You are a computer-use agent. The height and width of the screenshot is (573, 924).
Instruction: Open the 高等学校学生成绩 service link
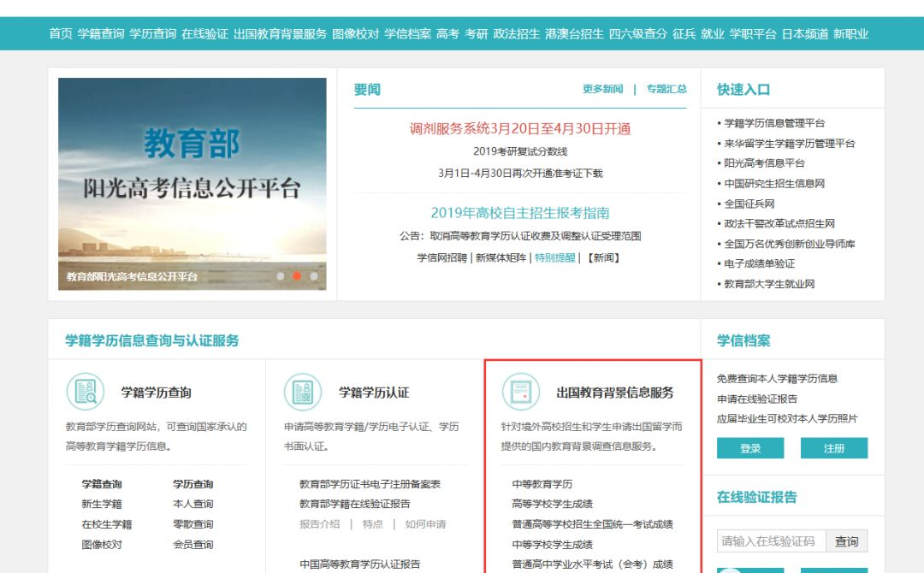[x=552, y=504]
